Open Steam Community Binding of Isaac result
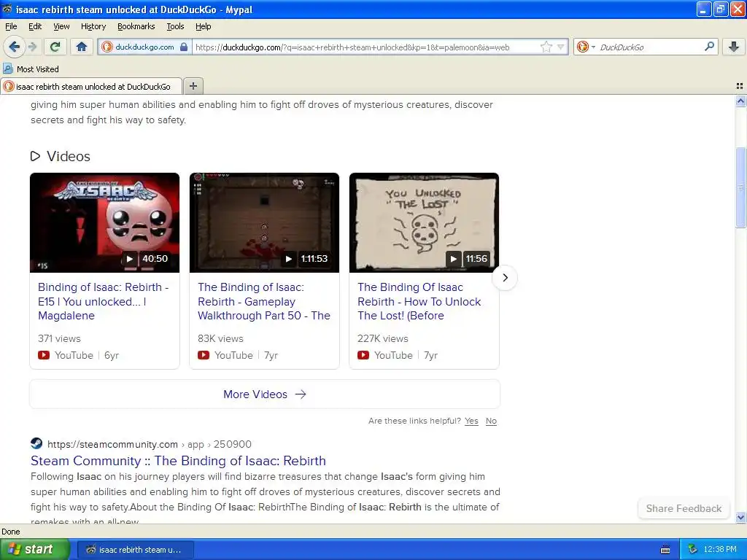The image size is (747, 560). coord(178,461)
